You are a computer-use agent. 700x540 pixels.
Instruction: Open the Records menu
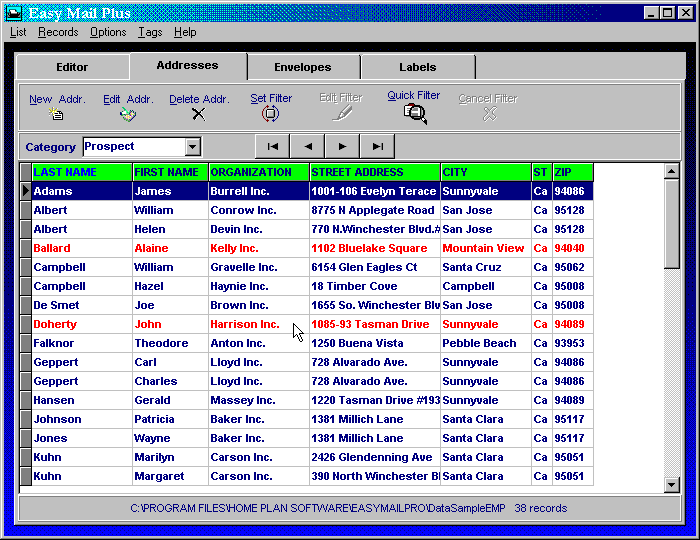(58, 32)
